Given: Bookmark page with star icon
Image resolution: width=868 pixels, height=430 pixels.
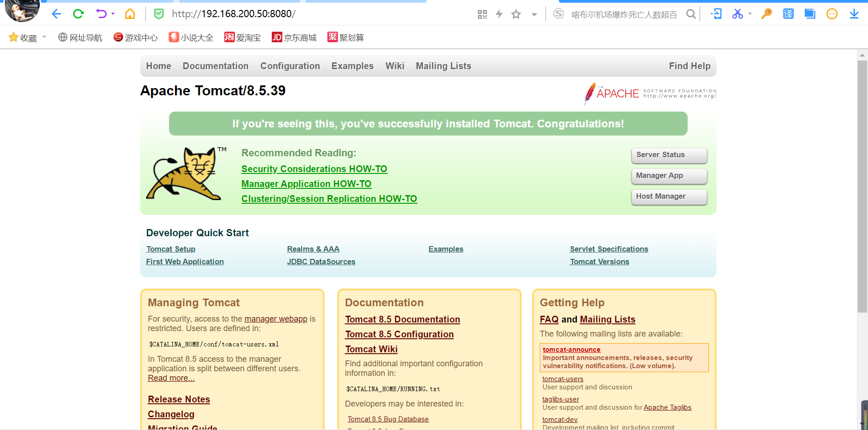Looking at the screenshot, I should (516, 14).
